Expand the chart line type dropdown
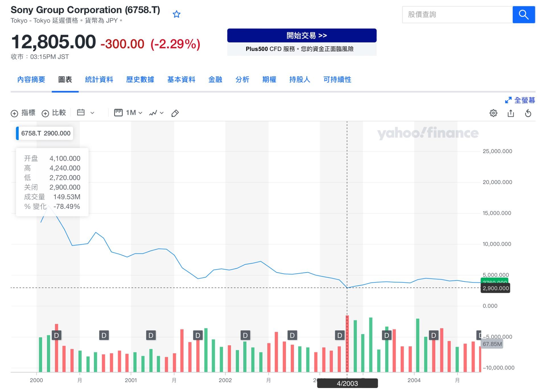This screenshot has height=392, width=546. pos(156,113)
